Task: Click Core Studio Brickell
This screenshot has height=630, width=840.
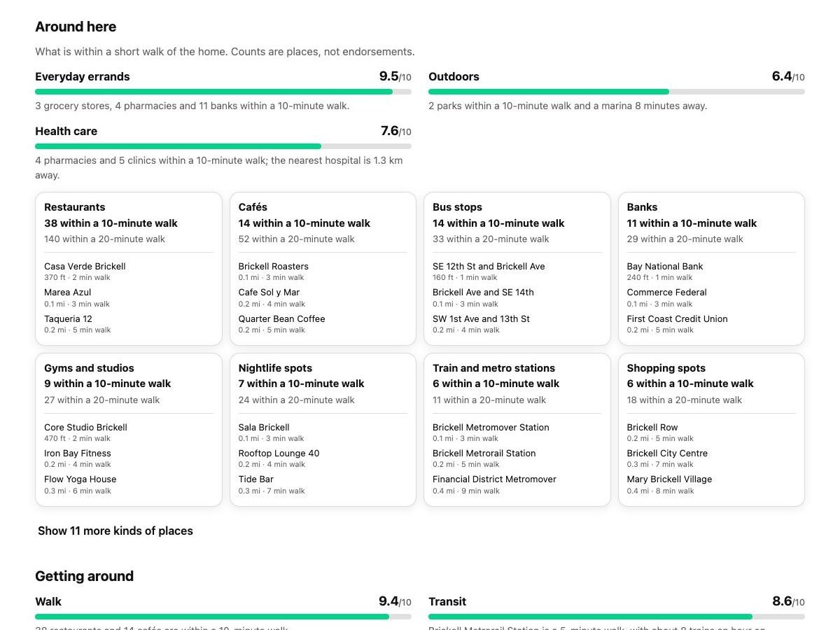Action: (85, 427)
